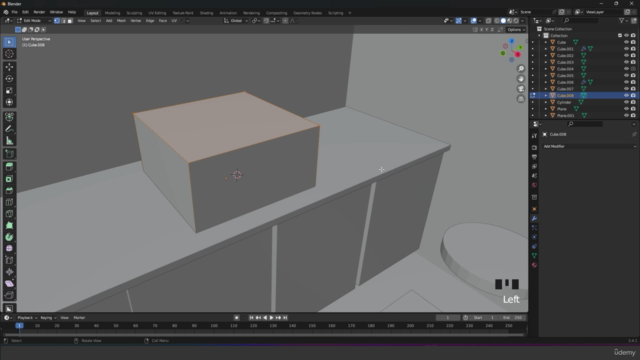This screenshot has height=360, width=640.
Task: Click the zoom view magnifier gizmo
Action: click(x=521, y=69)
